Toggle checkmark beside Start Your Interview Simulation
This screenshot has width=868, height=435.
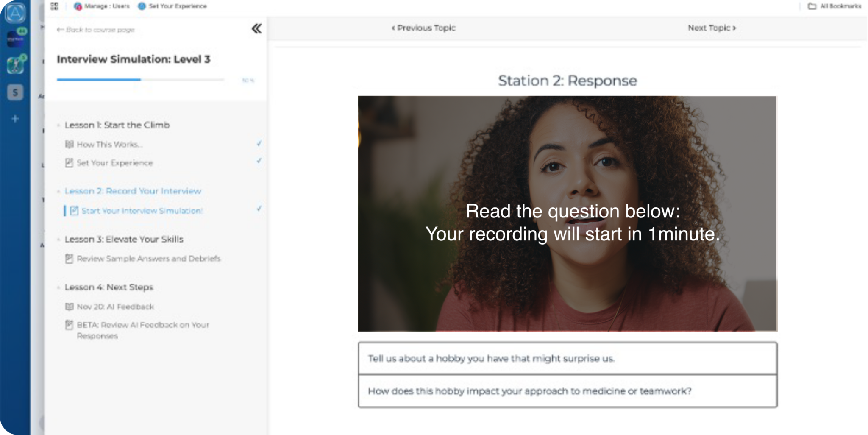259,209
